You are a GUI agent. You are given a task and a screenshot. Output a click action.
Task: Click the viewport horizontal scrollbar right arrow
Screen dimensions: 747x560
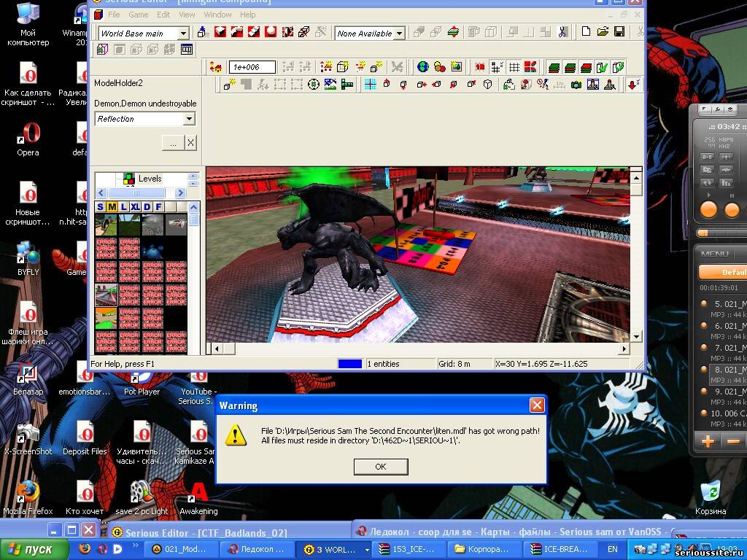point(624,349)
